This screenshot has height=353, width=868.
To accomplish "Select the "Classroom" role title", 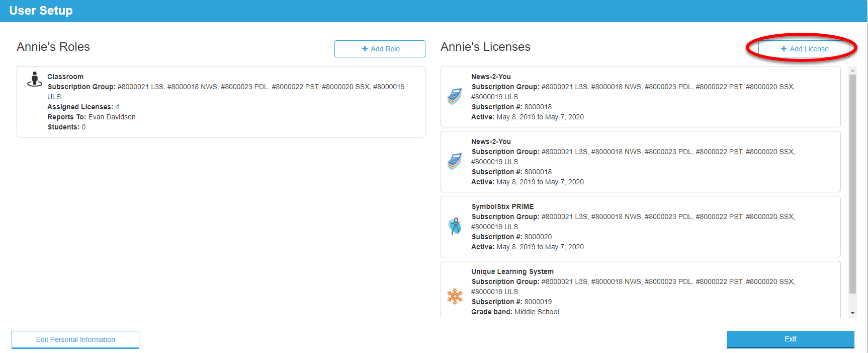I will pos(65,77).
